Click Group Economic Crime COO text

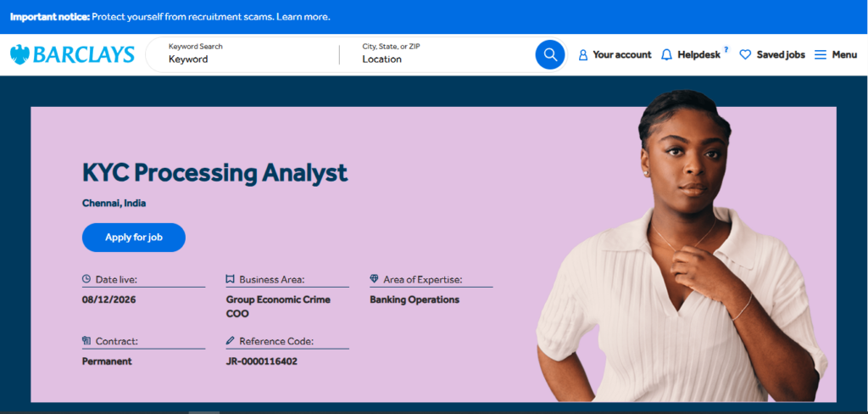pos(278,306)
